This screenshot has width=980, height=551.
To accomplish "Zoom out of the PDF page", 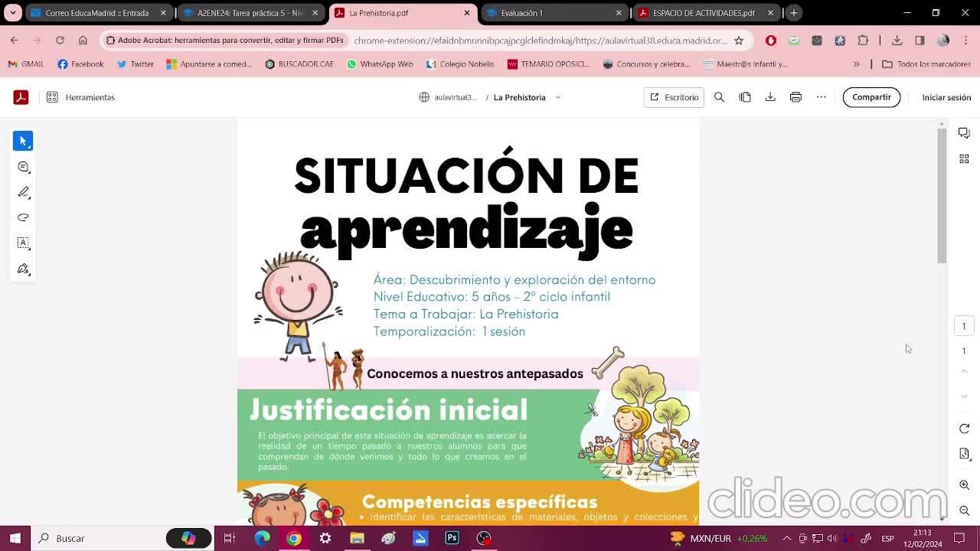I will [x=964, y=510].
